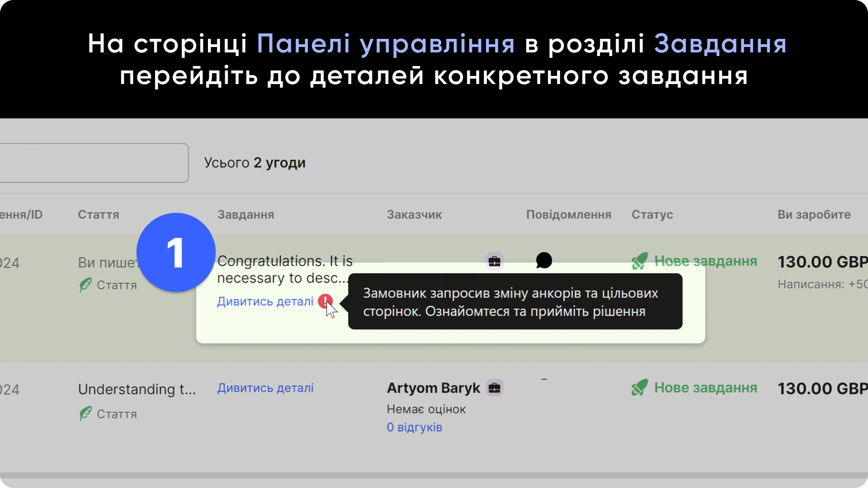
Task: Open the briefcase icon in Повідомлення column
Action: click(x=494, y=261)
